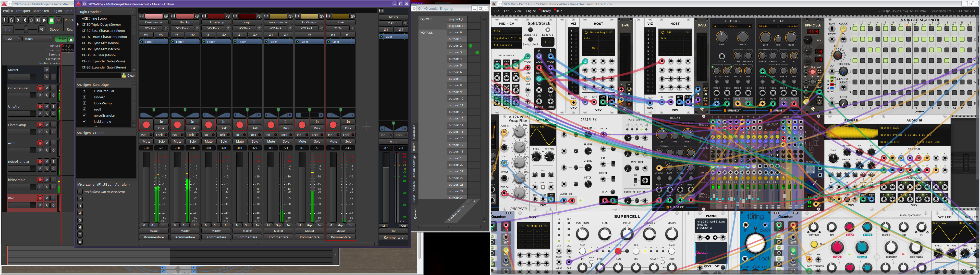
Task: Solo the kickSample mixer strip
Action: [x=317, y=141]
